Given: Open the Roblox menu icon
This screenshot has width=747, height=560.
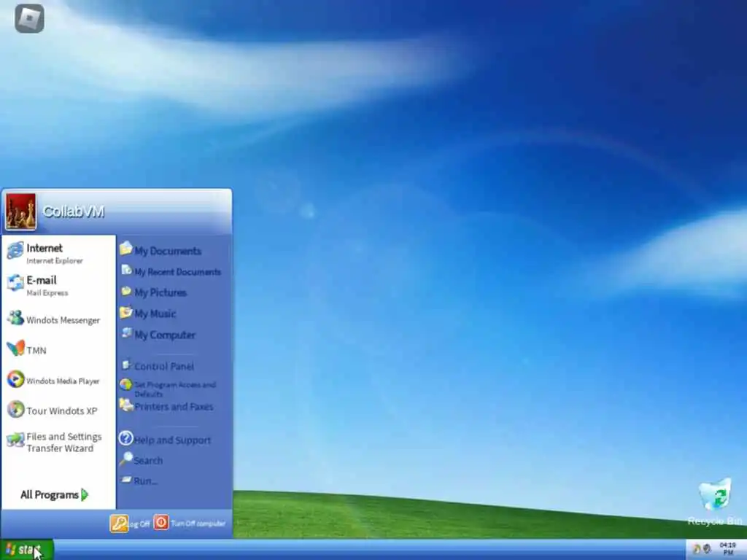Looking at the screenshot, I should [29, 18].
